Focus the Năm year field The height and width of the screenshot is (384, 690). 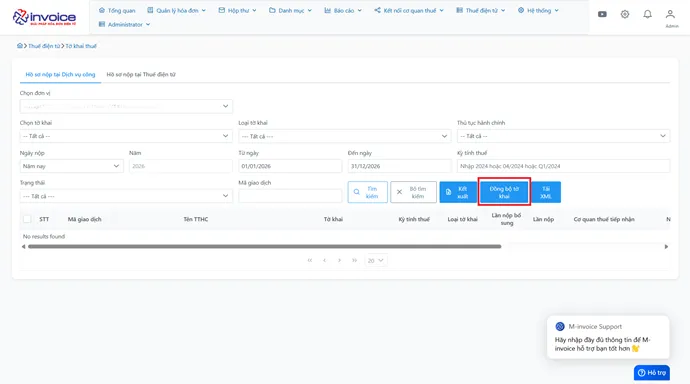[181, 166]
